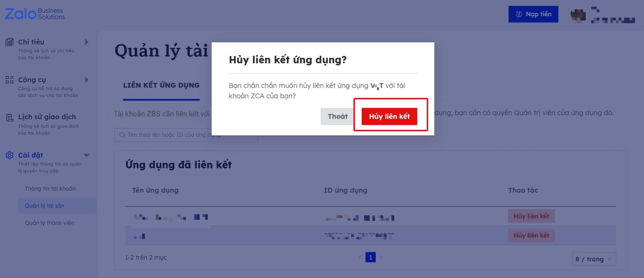Click the Chi tiêu chart icon
Image resolution: width=644 pixels, height=278 pixels.
[x=10, y=42]
